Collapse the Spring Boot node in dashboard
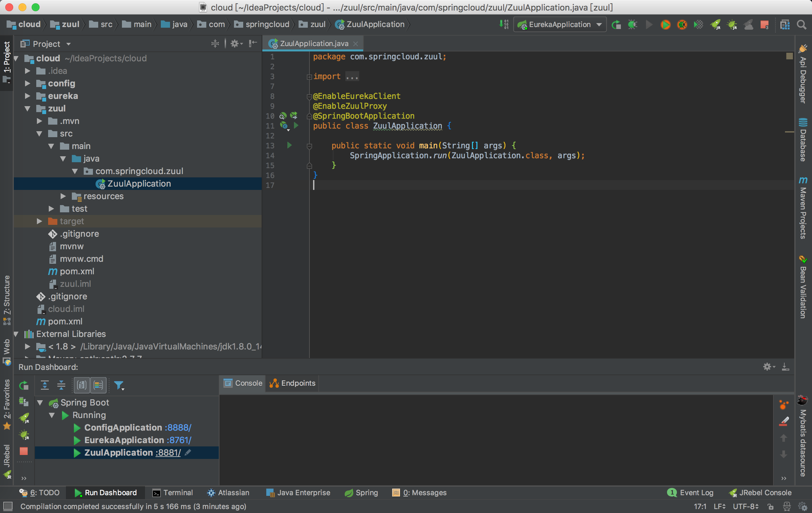The image size is (812, 513). (40, 403)
